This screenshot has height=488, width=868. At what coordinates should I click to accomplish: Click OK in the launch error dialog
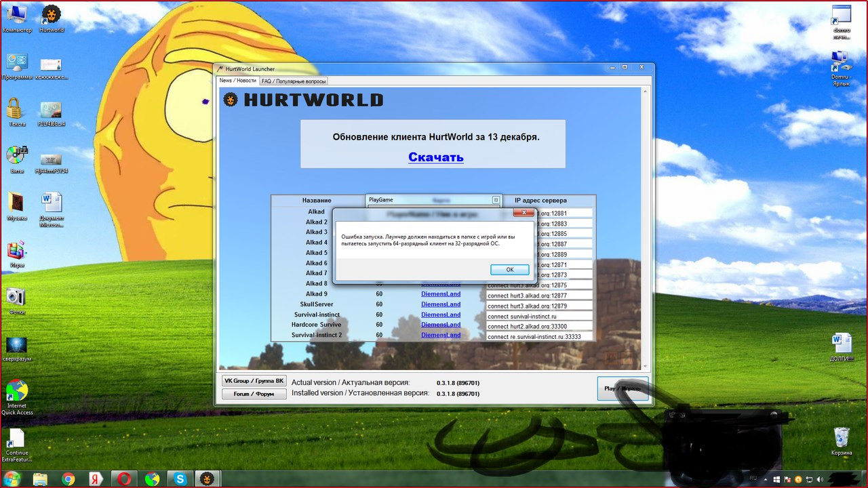point(509,269)
